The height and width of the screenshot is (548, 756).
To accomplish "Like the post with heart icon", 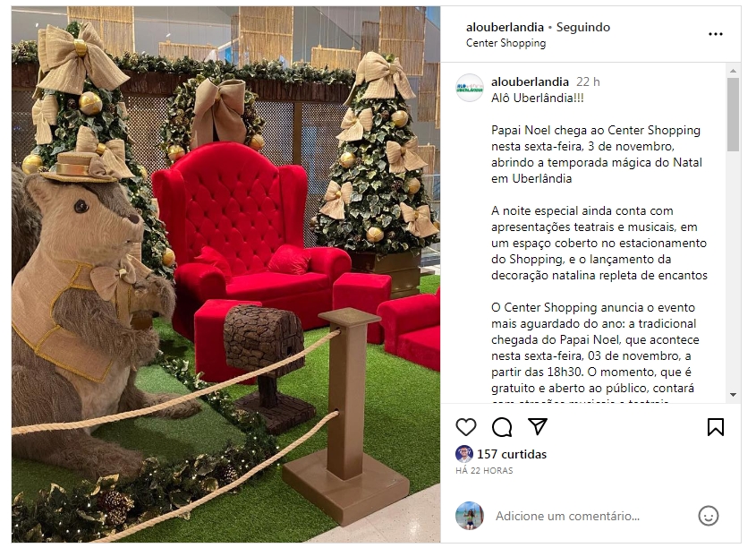I will pos(466,427).
